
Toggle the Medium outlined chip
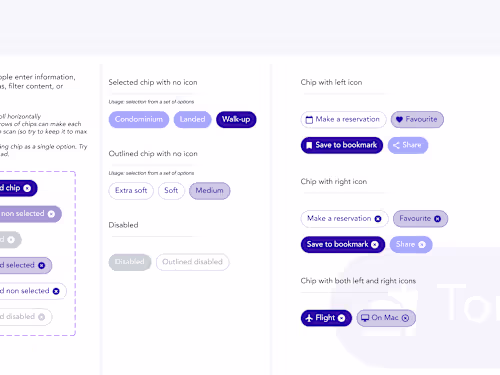coord(209,191)
